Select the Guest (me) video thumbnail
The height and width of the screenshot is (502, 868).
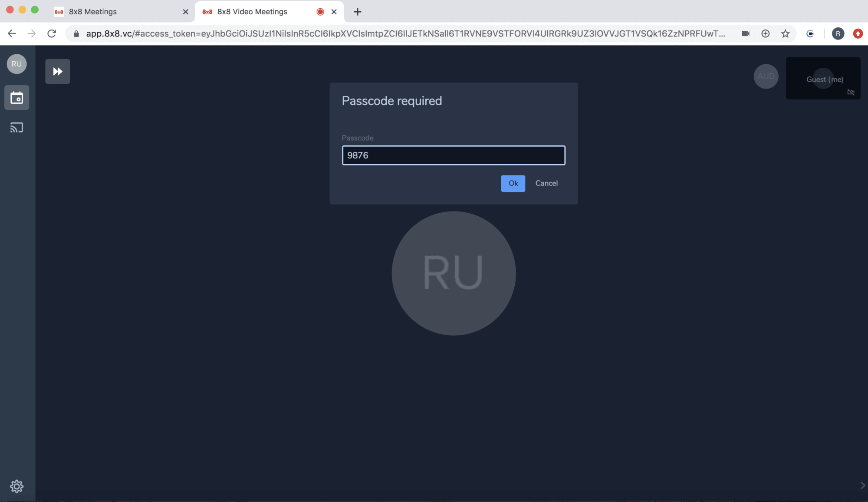tap(823, 78)
